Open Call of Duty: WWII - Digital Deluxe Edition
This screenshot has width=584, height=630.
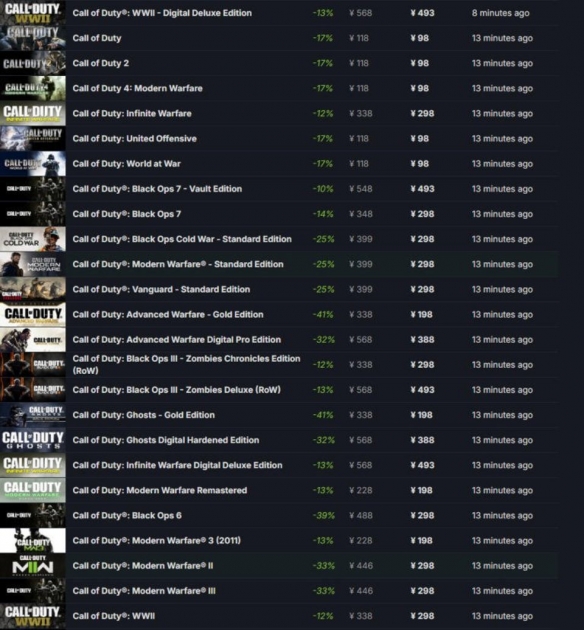(162, 13)
